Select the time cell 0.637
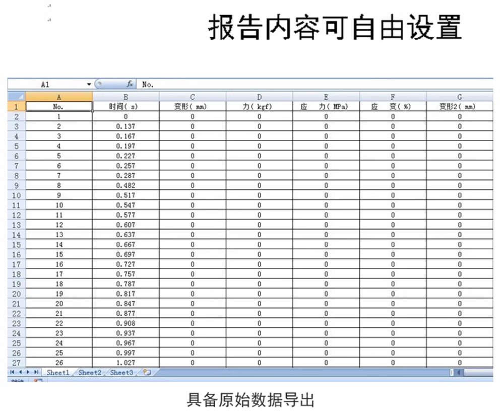Screen dimensions: 504x420 [125, 235]
